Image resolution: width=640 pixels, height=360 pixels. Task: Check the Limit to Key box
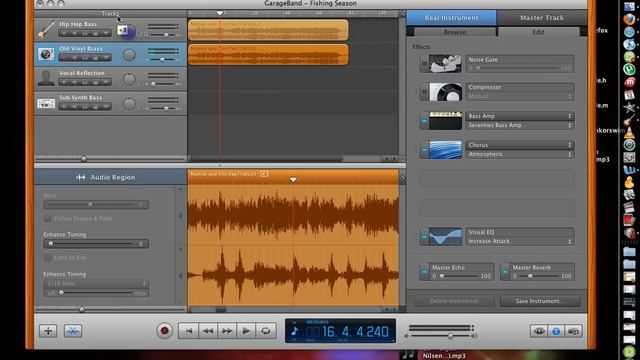(x=48, y=258)
